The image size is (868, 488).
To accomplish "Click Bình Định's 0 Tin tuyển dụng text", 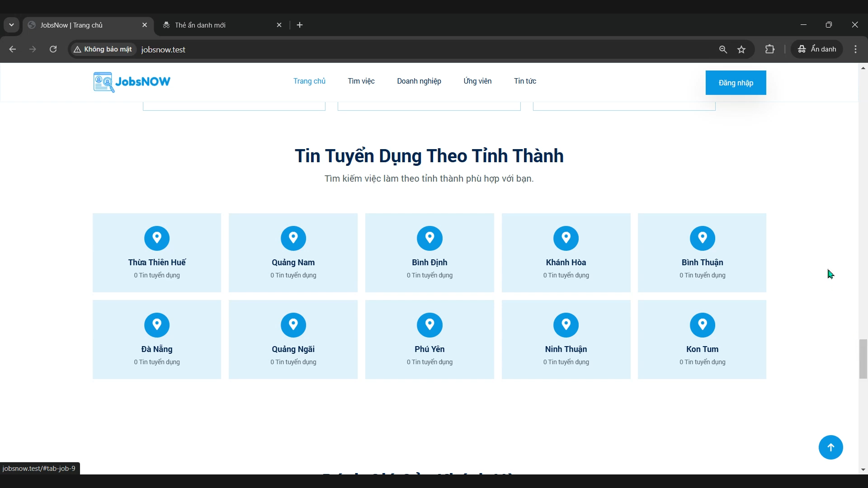I will (x=430, y=275).
